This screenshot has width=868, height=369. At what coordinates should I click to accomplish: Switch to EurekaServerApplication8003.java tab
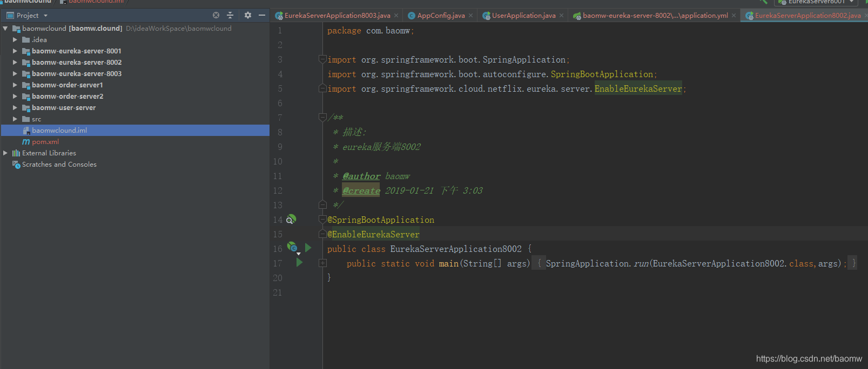(x=337, y=15)
